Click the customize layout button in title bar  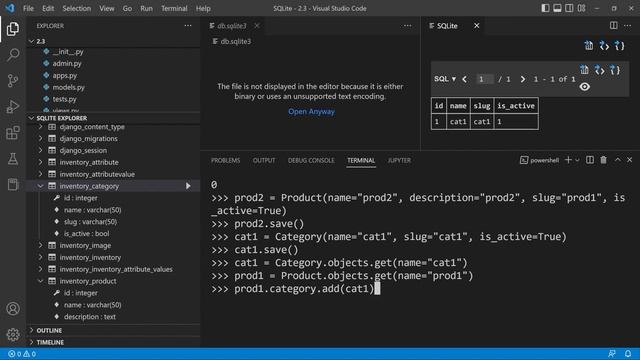(x=582, y=8)
